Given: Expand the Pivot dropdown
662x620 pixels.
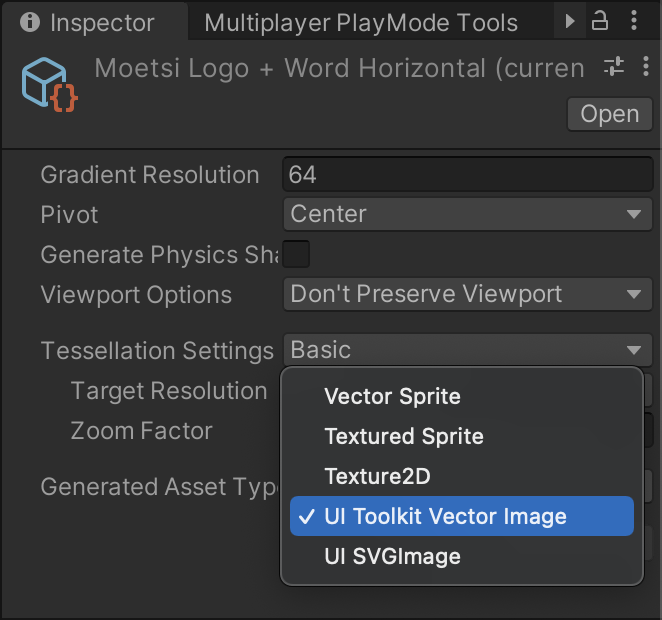Looking at the screenshot, I should pyautogui.click(x=467, y=214).
